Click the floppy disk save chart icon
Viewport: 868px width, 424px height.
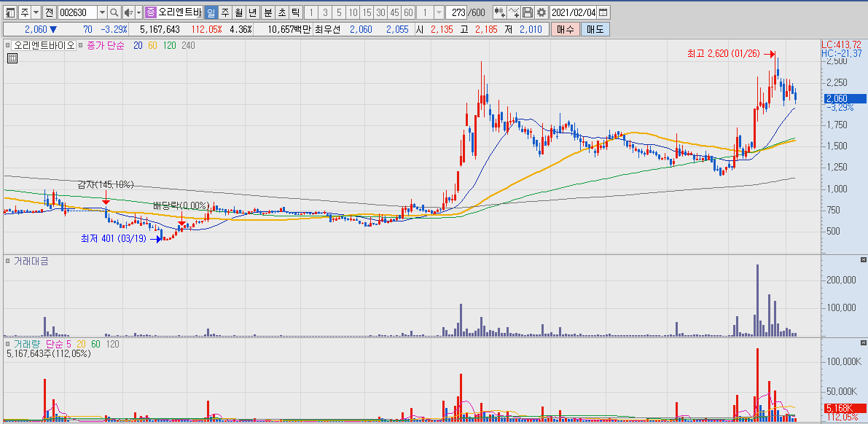(x=528, y=12)
